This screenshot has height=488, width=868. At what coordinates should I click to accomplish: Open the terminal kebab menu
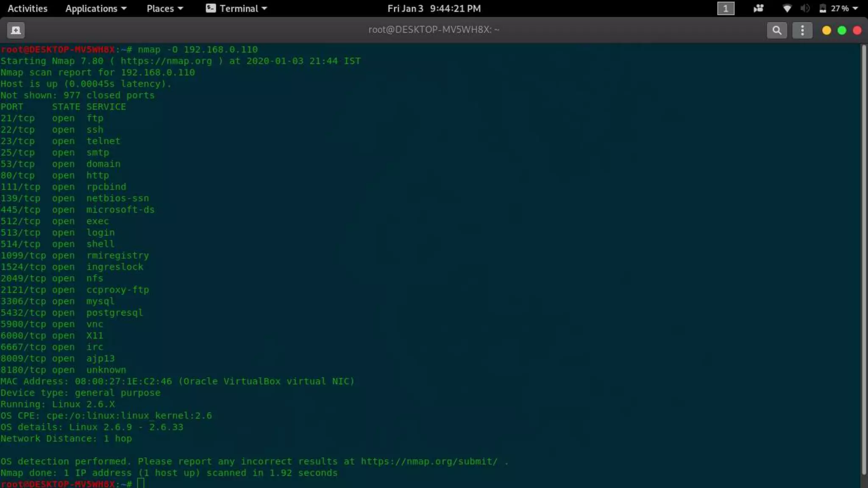[x=802, y=30]
